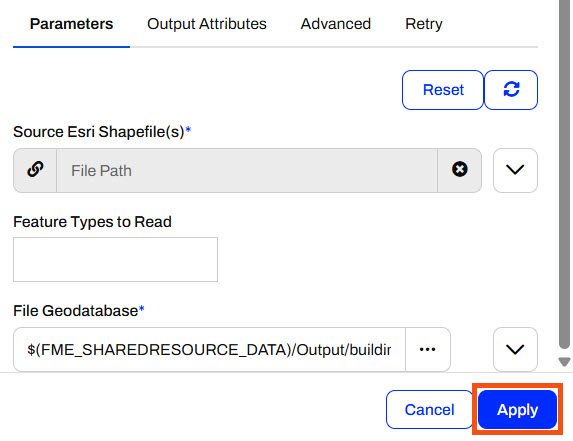Image resolution: width=573 pixels, height=441 pixels.
Task: Select the Retry tab
Action: [x=424, y=24]
